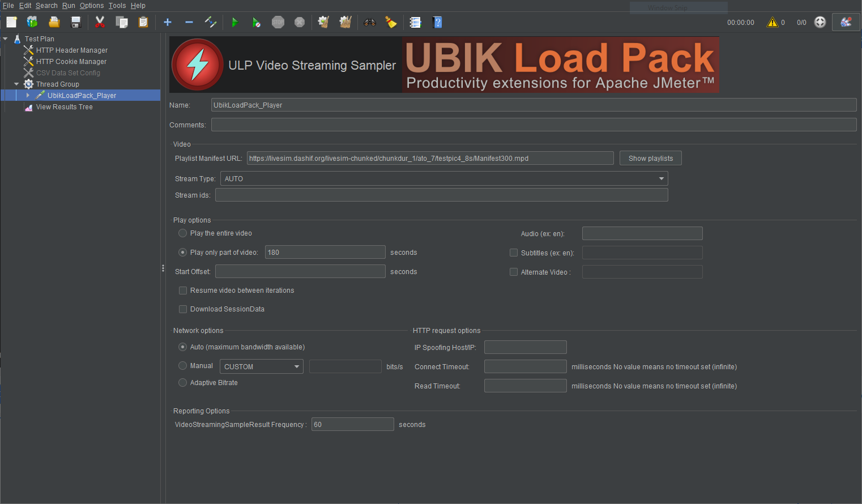Screen dimensions: 862x504
Task: Paste from clipboard icon
Action: (143, 22)
